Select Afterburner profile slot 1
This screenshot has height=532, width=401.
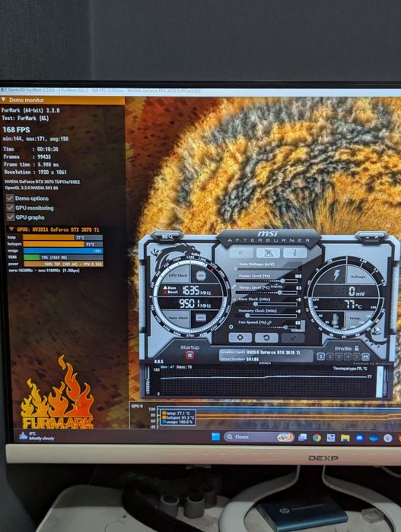320,356
